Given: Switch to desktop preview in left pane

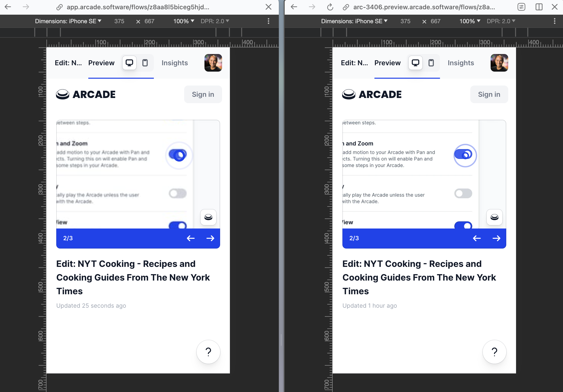Looking at the screenshot, I should click(129, 63).
